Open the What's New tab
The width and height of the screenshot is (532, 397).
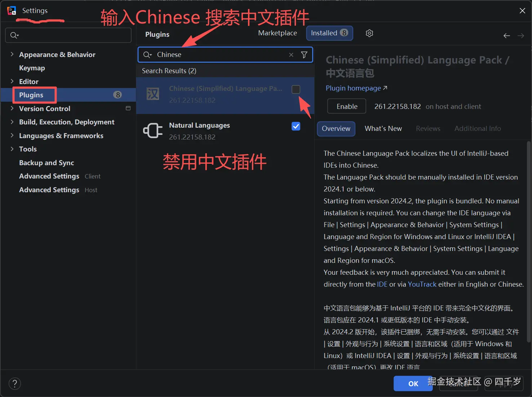tap(383, 128)
